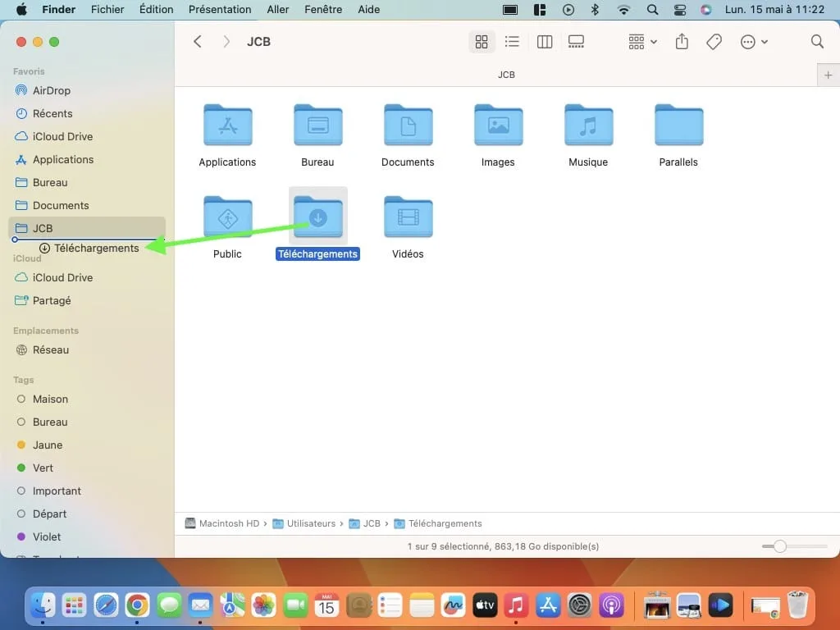Click the Bluetooth menu bar icon
840x630 pixels.
[x=595, y=10]
